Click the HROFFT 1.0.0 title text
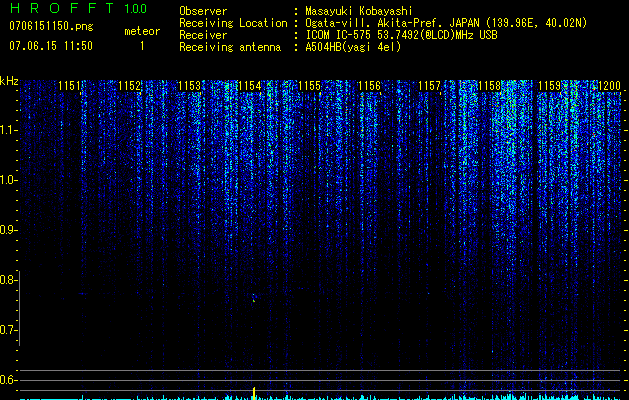This screenshot has height=400, width=629. 79,8
